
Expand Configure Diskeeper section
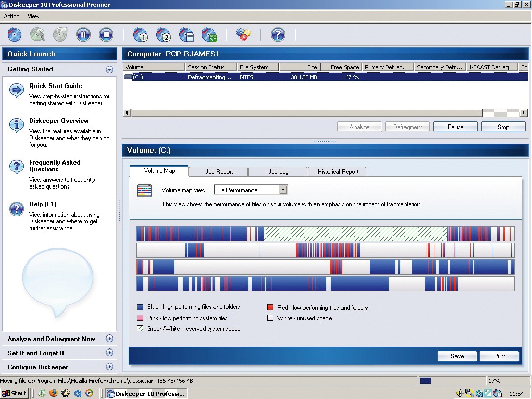pyautogui.click(x=109, y=366)
